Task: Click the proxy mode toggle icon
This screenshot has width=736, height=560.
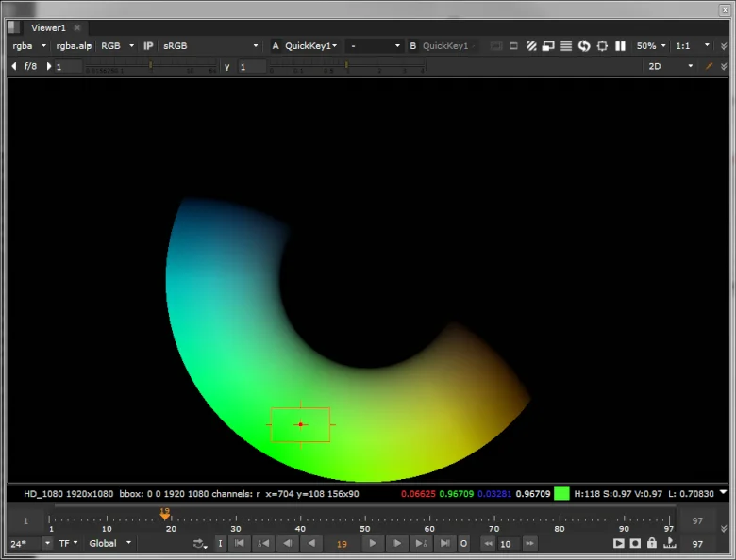Action: tap(548, 46)
